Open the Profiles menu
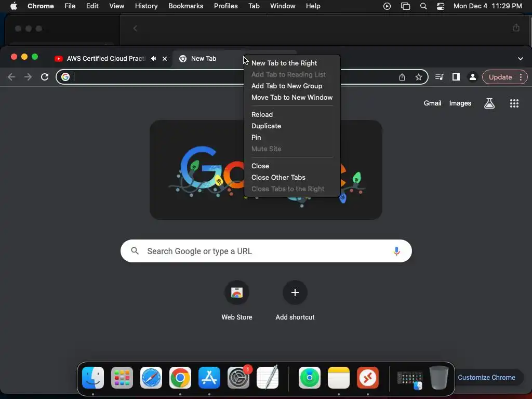 click(225, 6)
